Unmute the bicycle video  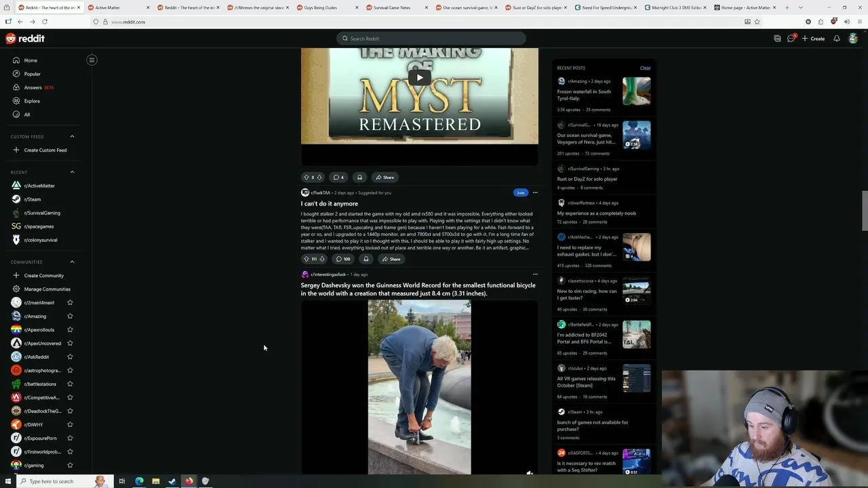click(530, 472)
